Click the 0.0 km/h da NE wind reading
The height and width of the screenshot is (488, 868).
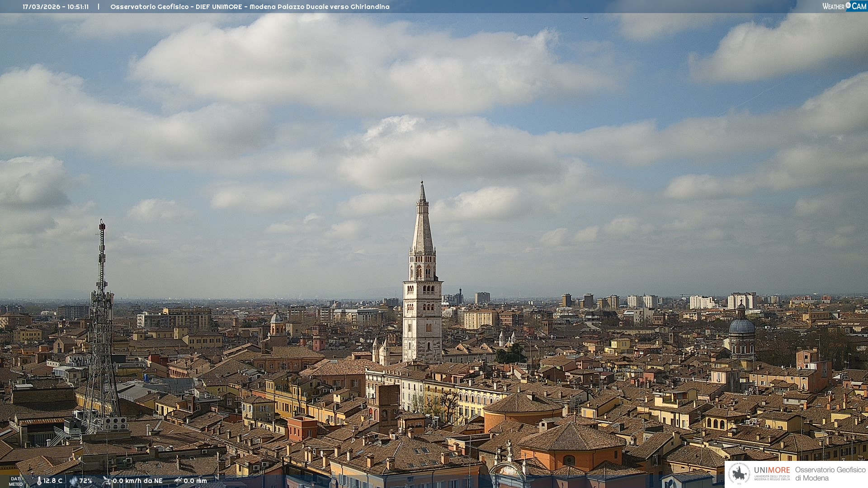point(137,481)
